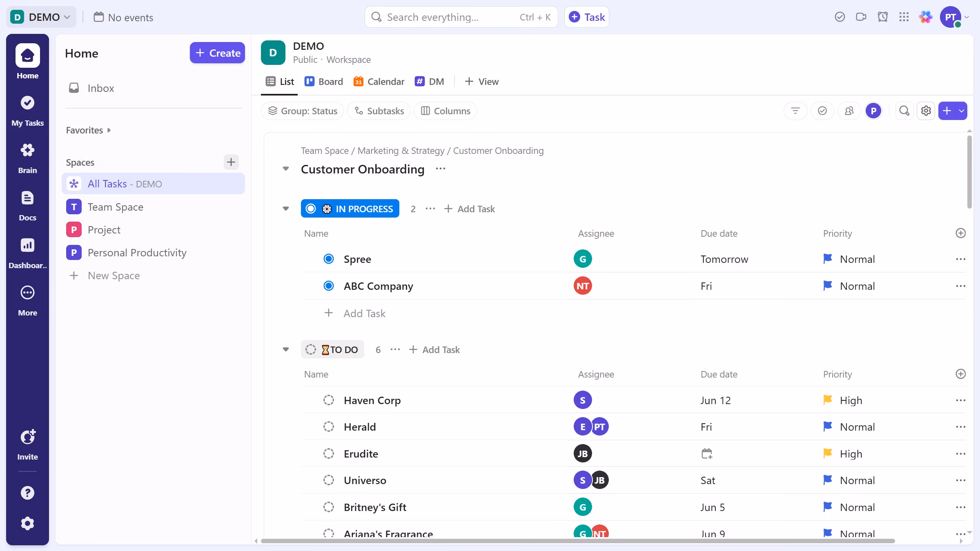This screenshot has width=980, height=551.
Task: Click the Subtasks button
Action: pos(379,111)
